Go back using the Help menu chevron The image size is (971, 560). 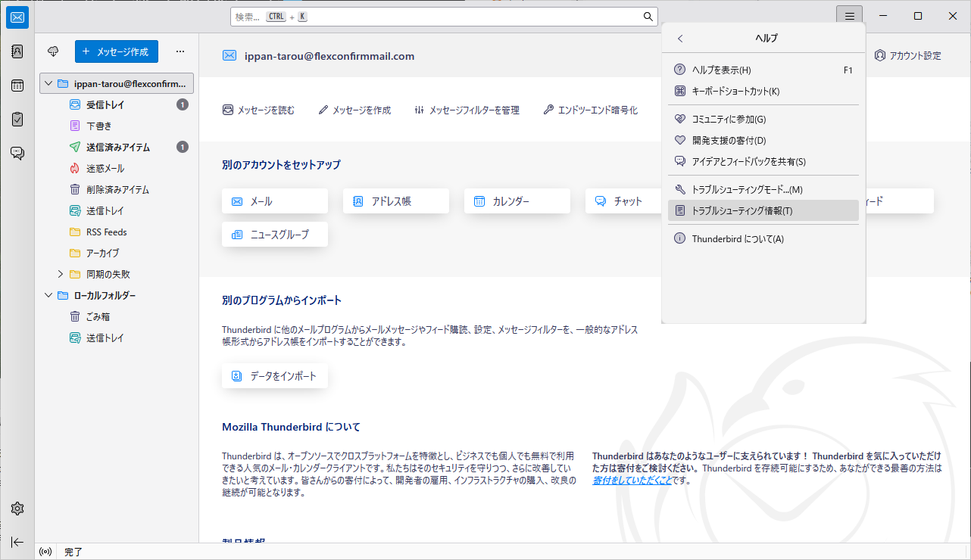(680, 37)
